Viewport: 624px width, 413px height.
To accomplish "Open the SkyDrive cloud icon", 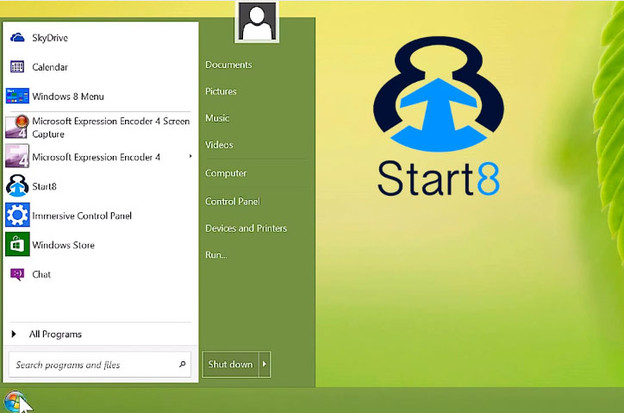I will [17, 38].
